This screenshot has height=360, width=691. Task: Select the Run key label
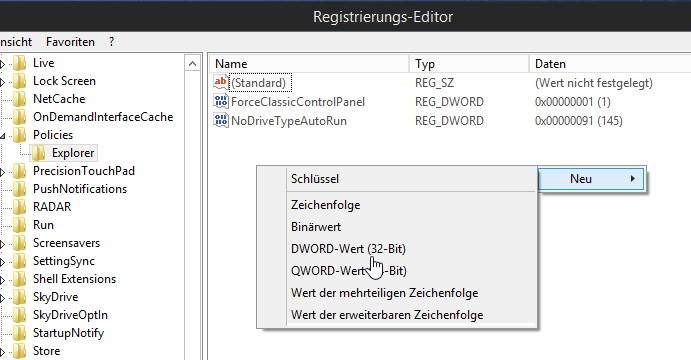click(43, 225)
